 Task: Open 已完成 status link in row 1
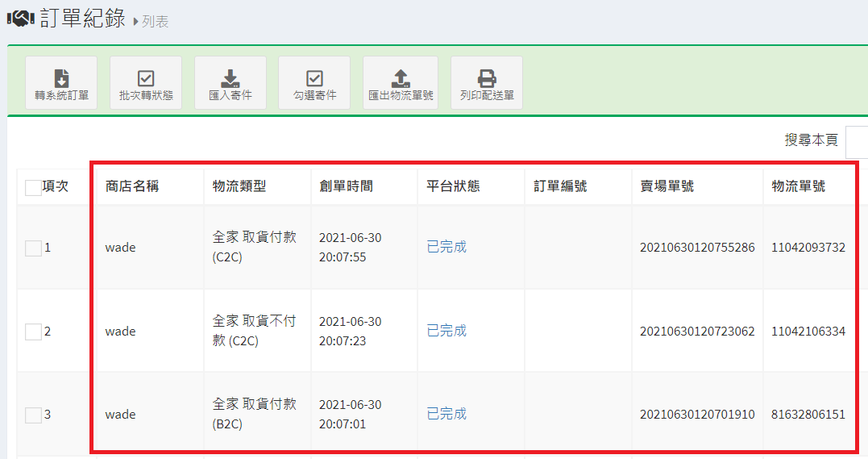pos(446,247)
